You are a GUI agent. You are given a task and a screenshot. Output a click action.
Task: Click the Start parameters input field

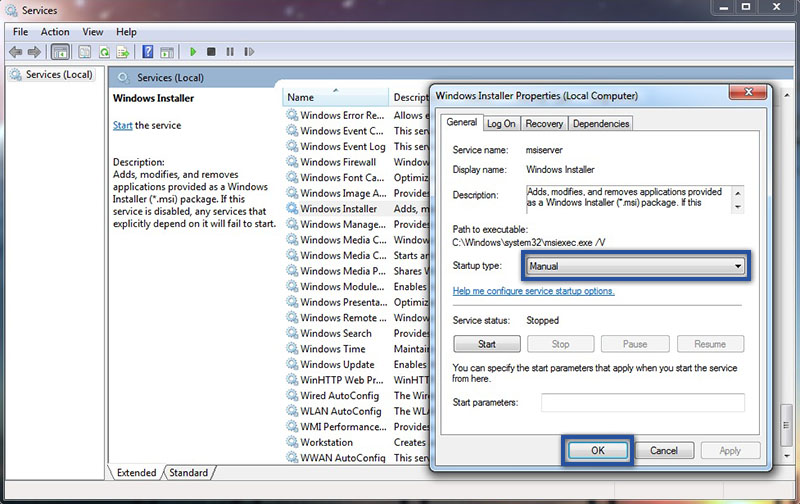pos(643,402)
